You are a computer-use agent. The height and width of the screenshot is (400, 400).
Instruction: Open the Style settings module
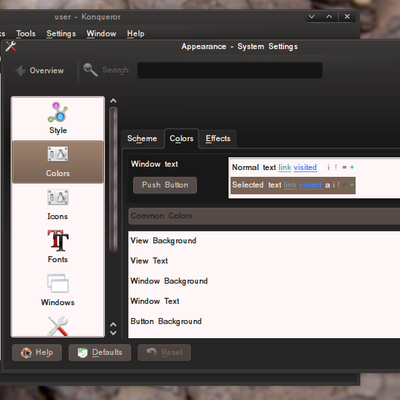(58, 118)
